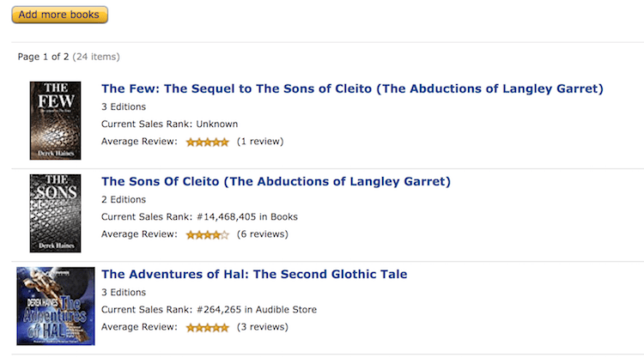Click the Page 1 of 2 indicator
Screen dimensions: 644x358
click(x=43, y=57)
